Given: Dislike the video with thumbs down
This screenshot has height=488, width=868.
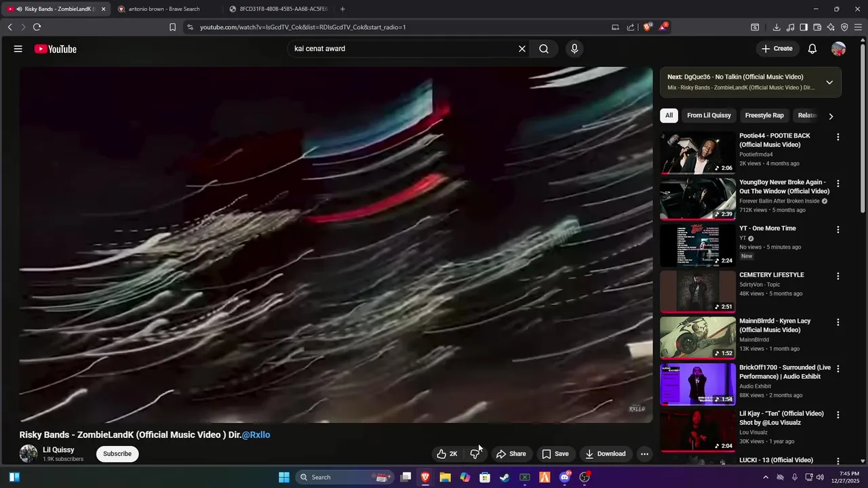Looking at the screenshot, I should tap(475, 454).
